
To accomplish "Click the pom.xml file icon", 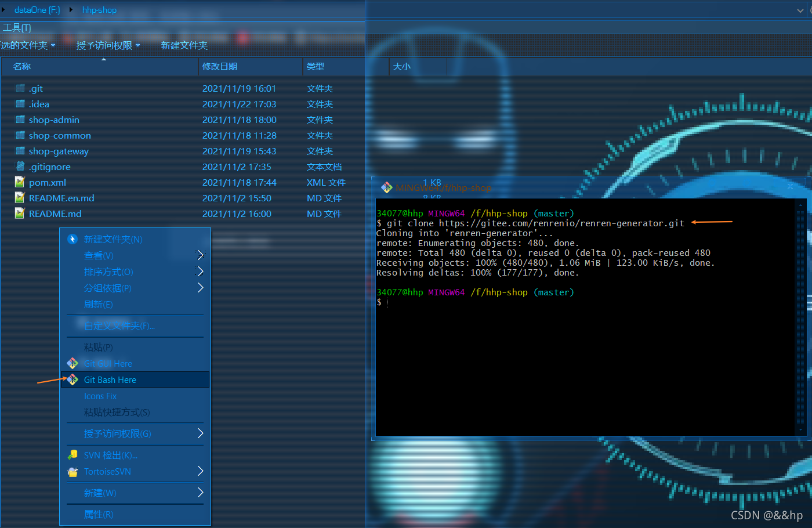I will [x=20, y=182].
